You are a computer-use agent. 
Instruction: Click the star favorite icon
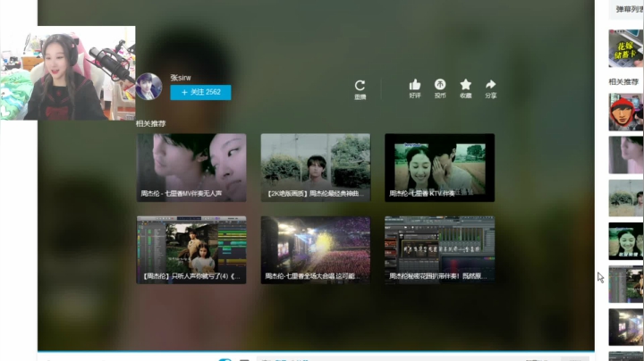click(465, 84)
